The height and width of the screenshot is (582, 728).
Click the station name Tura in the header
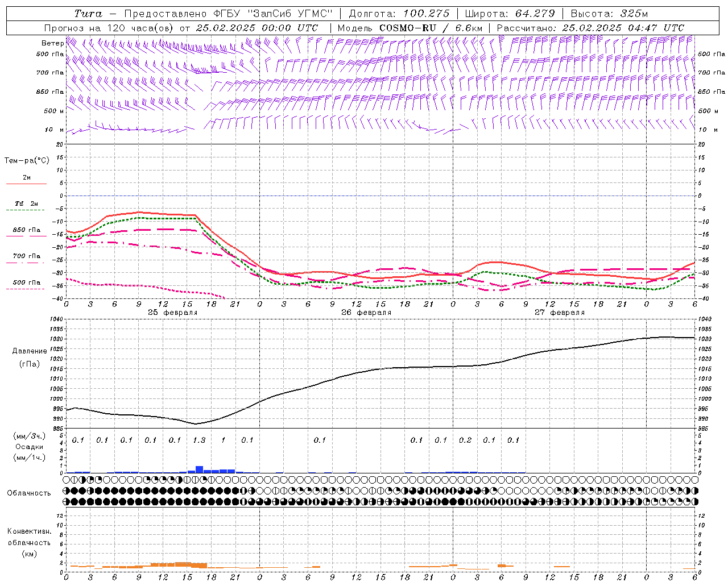tap(88, 14)
